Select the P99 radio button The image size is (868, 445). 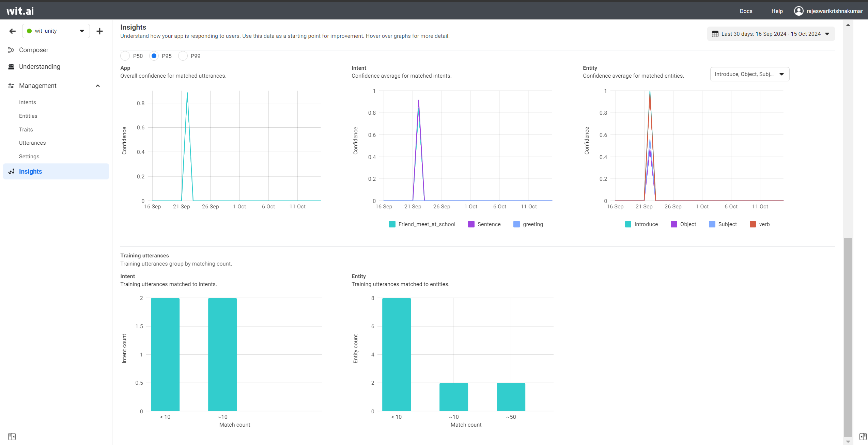pyautogui.click(x=183, y=56)
